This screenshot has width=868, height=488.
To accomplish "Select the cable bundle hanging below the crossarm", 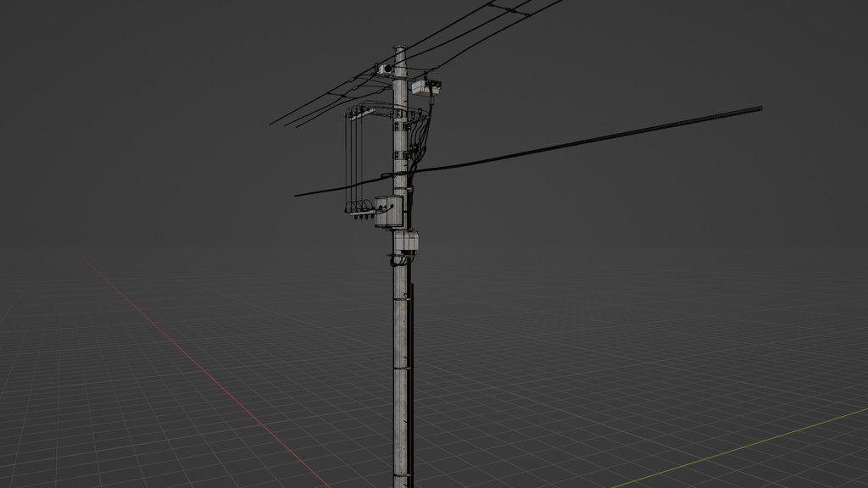I will [356, 161].
